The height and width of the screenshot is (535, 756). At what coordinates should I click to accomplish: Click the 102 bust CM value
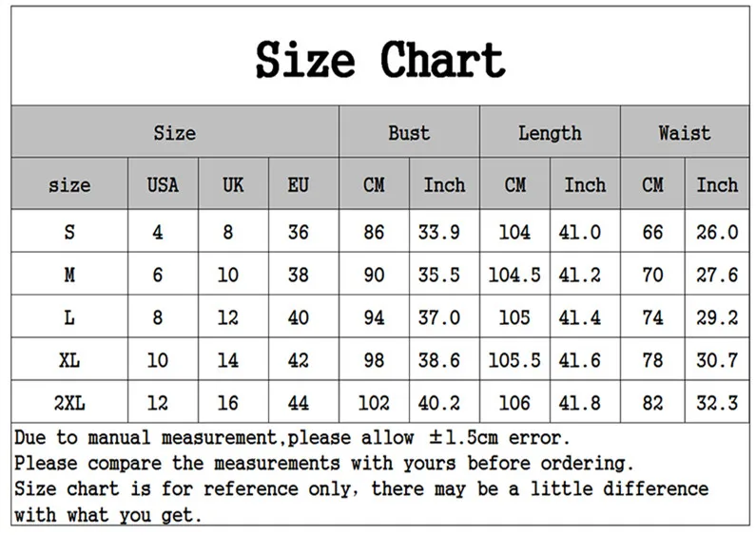point(374,404)
